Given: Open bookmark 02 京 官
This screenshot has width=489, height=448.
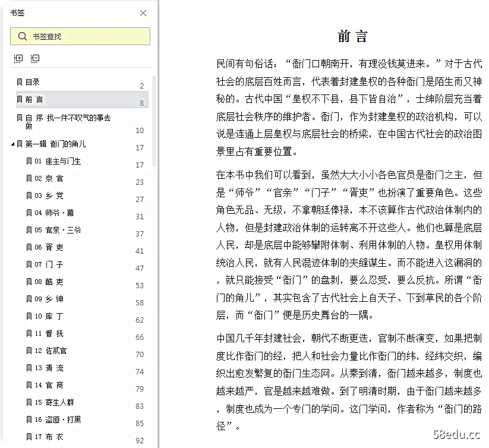Looking at the screenshot, I should pyautogui.click(x=49, y=178).
